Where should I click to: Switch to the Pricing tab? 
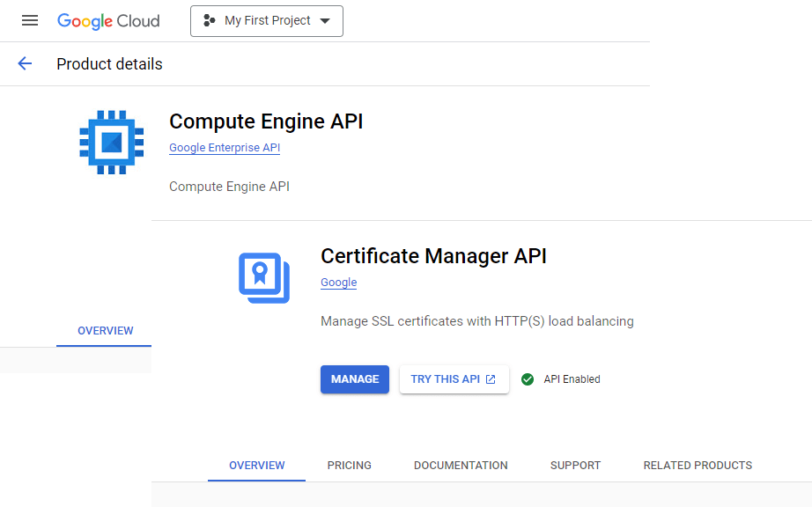click(x=349, y=465)
